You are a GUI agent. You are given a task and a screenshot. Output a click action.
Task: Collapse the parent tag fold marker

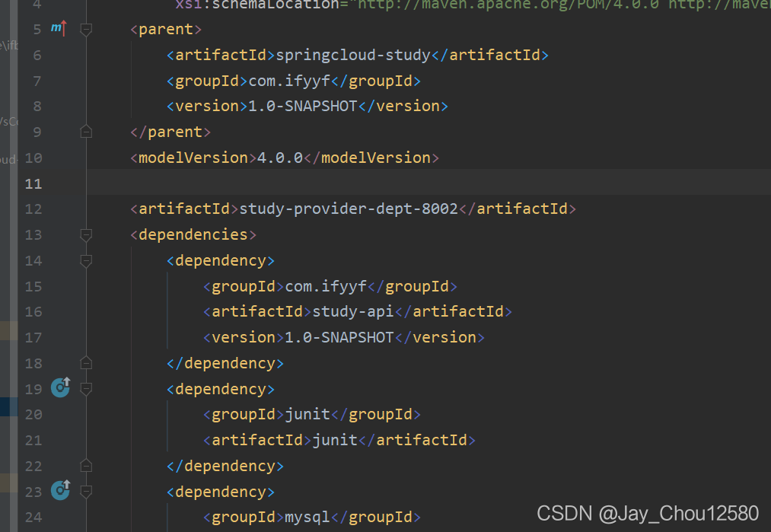click(x=86, y=30)
